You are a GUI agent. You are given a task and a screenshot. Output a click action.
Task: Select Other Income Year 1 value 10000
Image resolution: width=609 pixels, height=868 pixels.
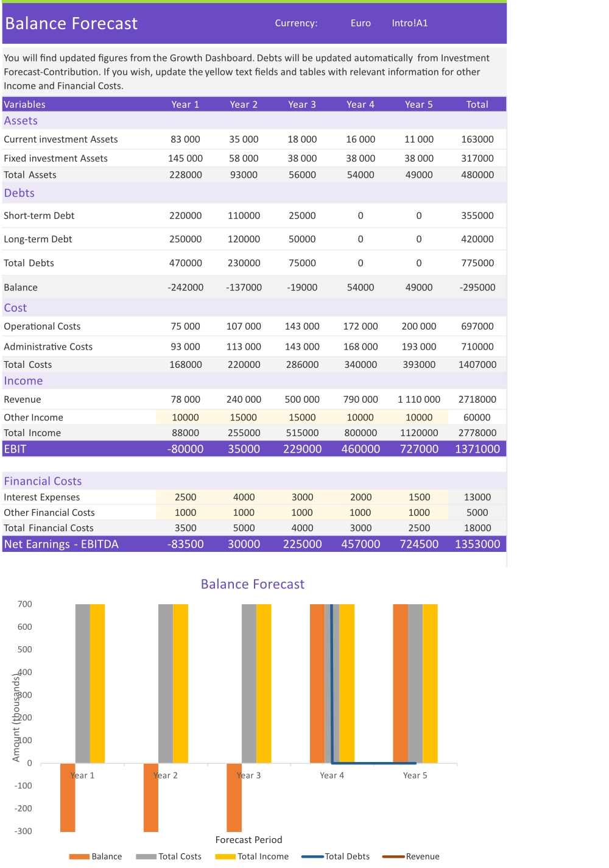185,417
